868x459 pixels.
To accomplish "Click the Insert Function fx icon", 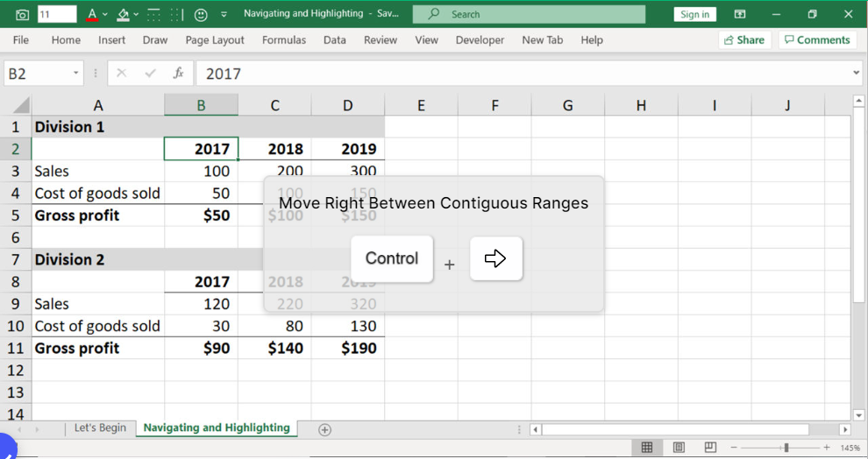I will 178,73.
